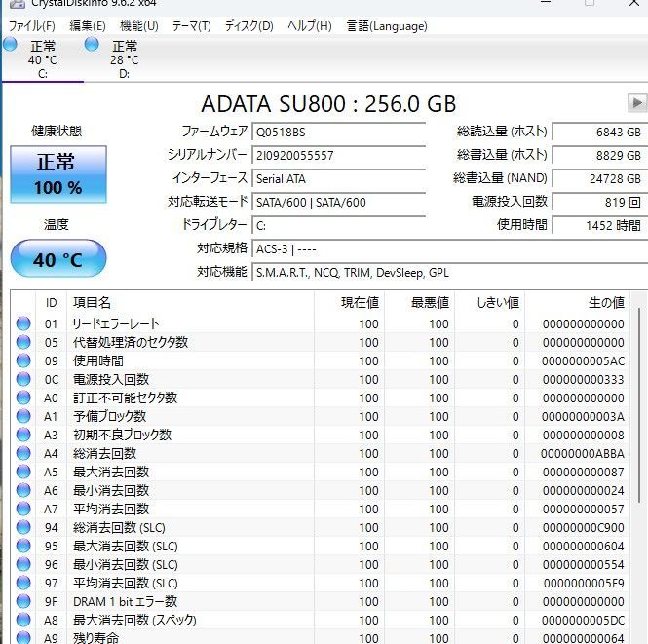
Task: Open the 言語(Language) menu
Action: pos(387,26)
